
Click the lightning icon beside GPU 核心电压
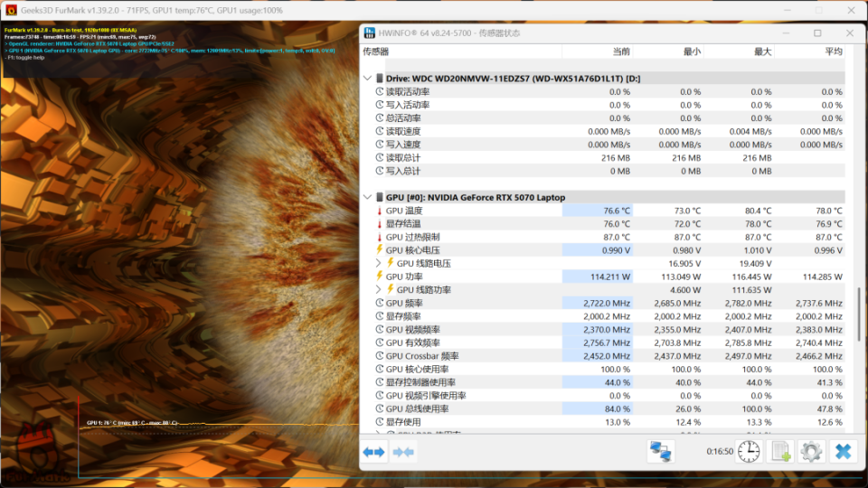coord(379,250)
